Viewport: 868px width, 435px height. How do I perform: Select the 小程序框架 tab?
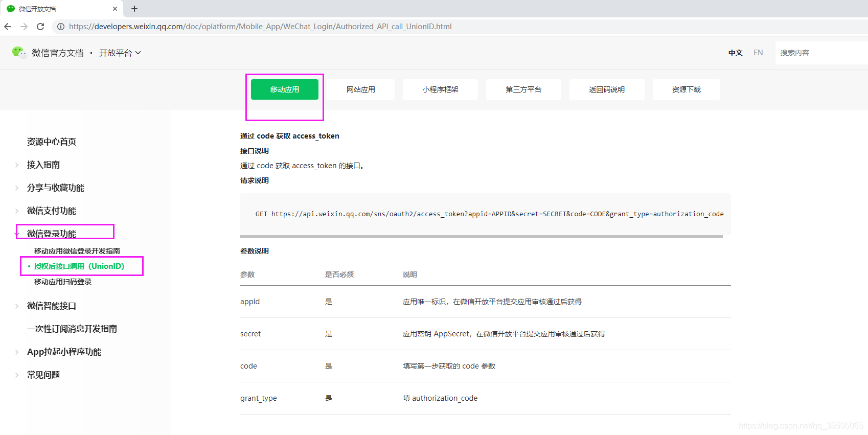click(440, 89)
